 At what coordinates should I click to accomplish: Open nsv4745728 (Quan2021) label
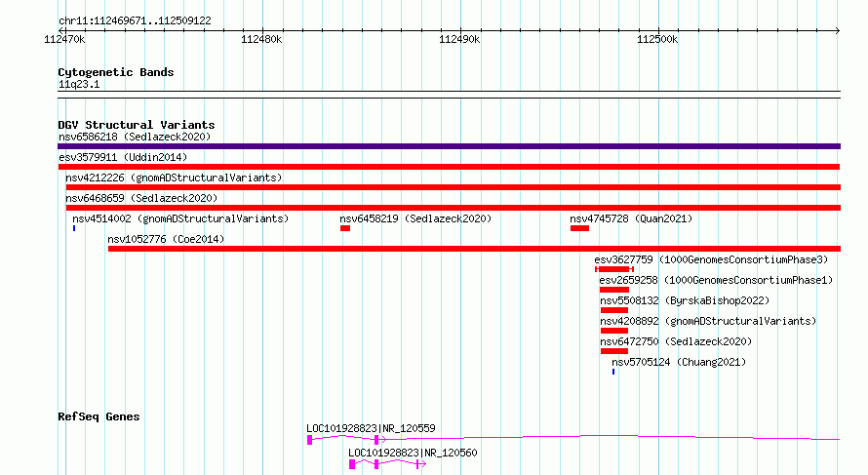coord(631,218)
